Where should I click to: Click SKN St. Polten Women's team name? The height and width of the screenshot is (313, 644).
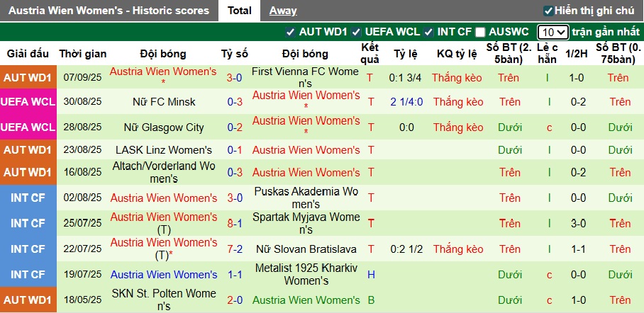coord(164,300)
